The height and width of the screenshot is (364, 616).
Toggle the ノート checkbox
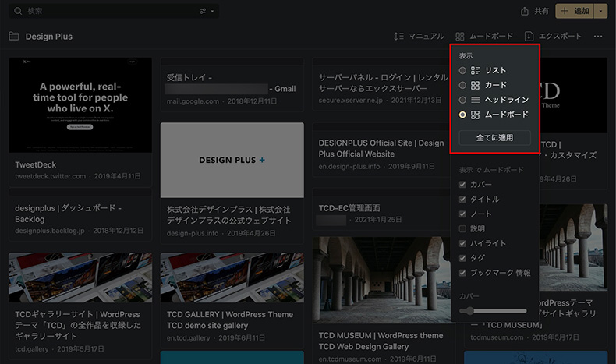click(462, 214)
